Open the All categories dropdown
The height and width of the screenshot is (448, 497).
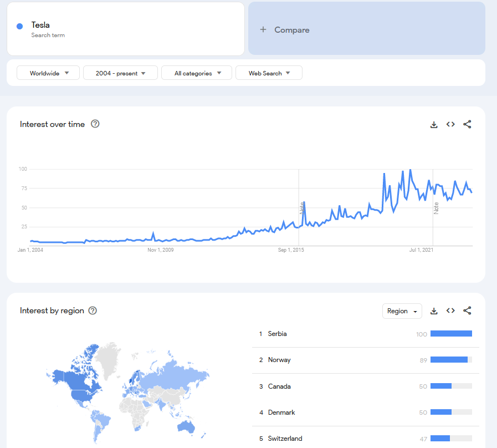tap(197, 73)
